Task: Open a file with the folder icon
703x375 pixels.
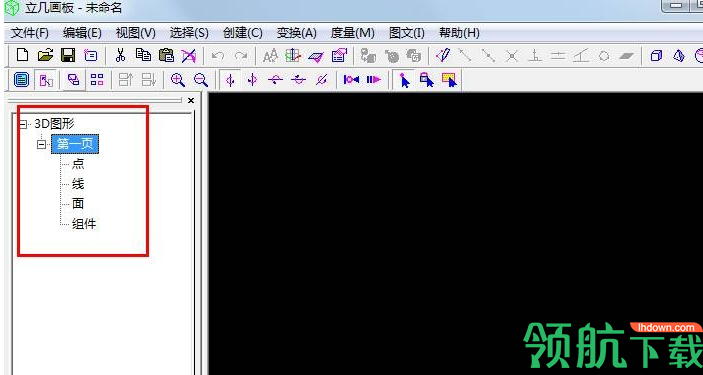Action: [x=45, y=55]
